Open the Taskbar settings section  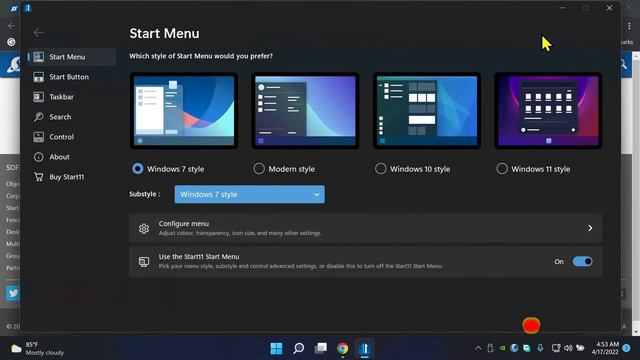[72, 97]
